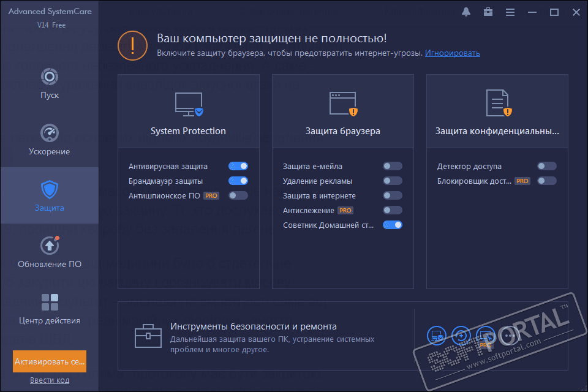Show more tools via three-dots icon
Viewport: 588px width, 392px height.
coord(509,336)
